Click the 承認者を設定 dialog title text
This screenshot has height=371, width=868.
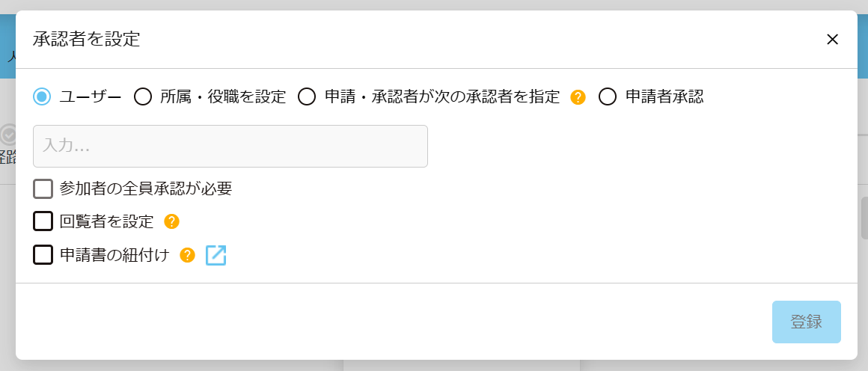point(87,40)
